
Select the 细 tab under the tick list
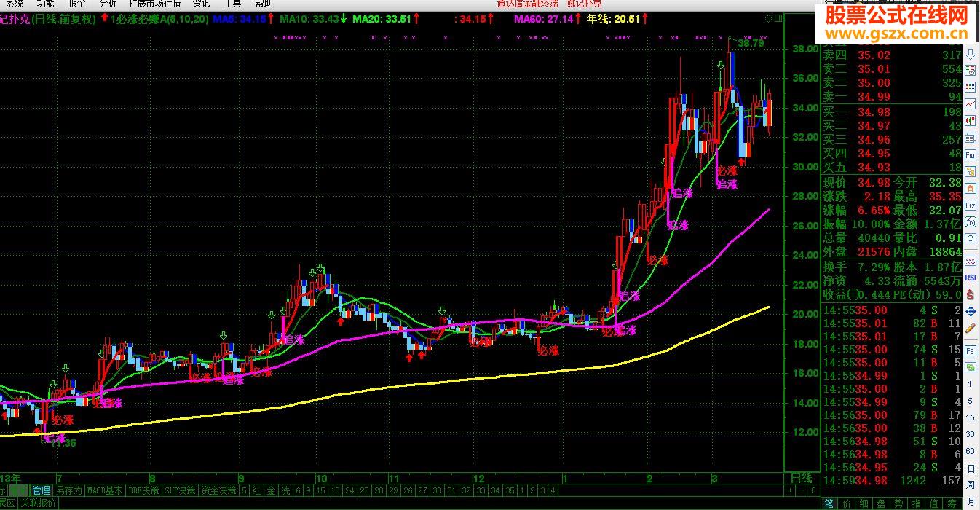pyautogui.click(x=864, y=503)
